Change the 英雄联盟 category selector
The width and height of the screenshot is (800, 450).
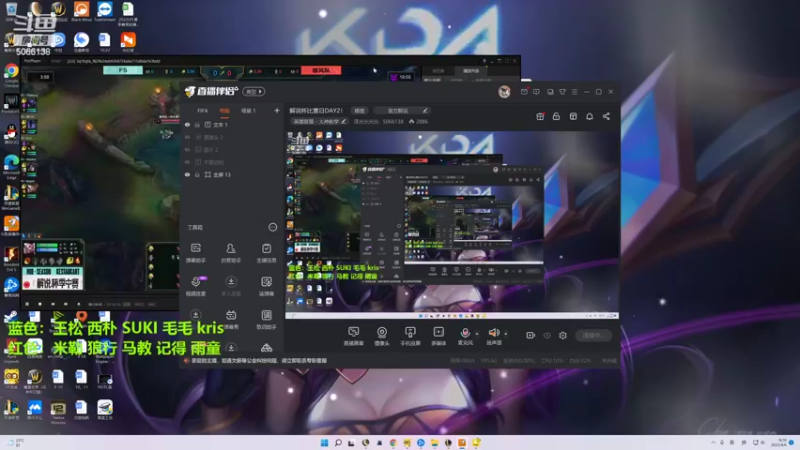319,121
